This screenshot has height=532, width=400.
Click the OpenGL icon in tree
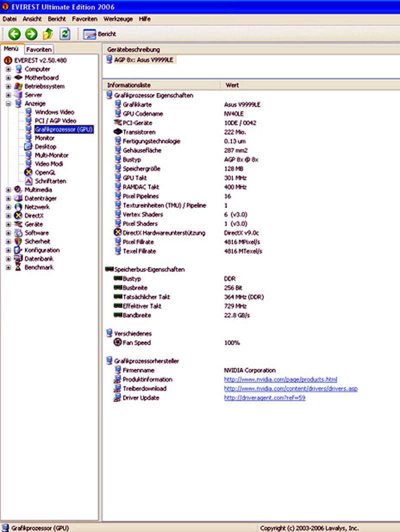(x=29, y=172)
